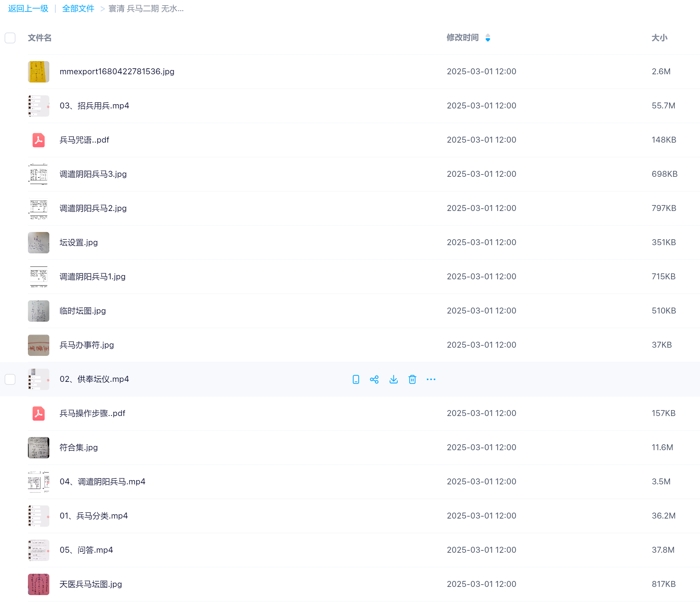700x602 pixels.
Task: Click PDF icon of 兵马操作步骤..pdf
Action: pyautogui.click(x=38, y=413)
